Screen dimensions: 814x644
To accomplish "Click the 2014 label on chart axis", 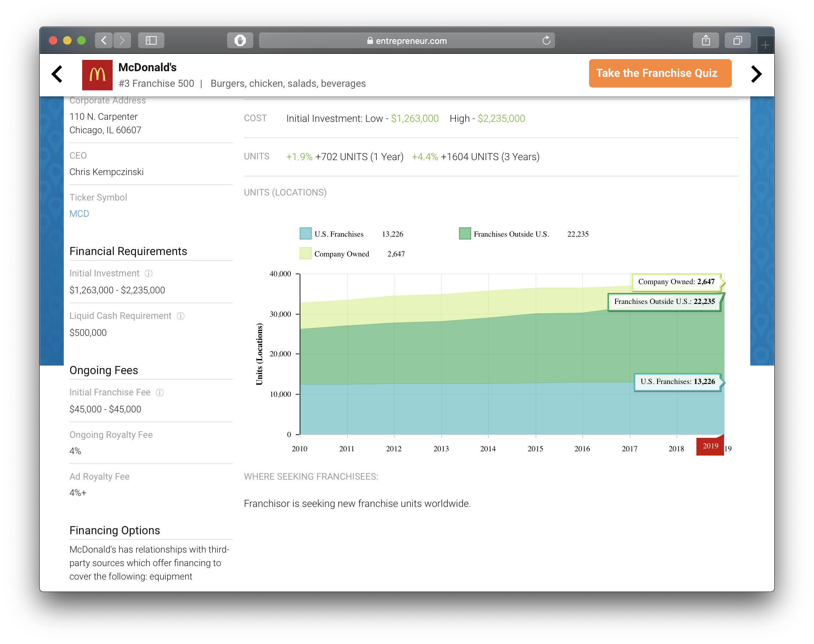I will (x=488, y=449).
